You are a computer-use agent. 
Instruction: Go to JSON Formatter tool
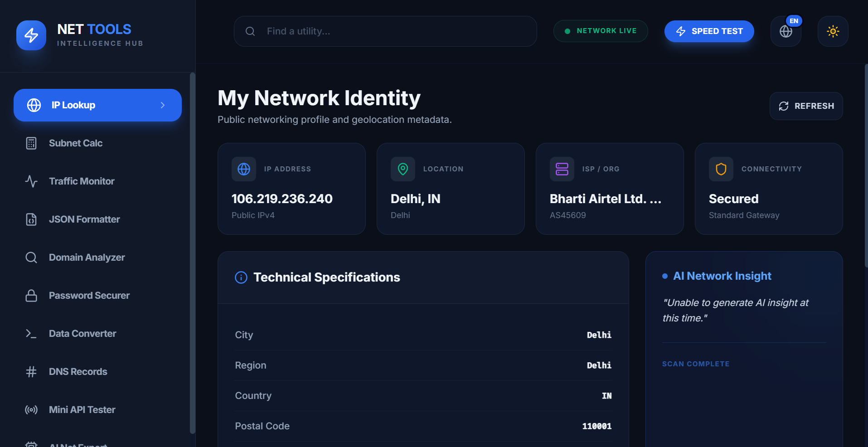point(97,219)
